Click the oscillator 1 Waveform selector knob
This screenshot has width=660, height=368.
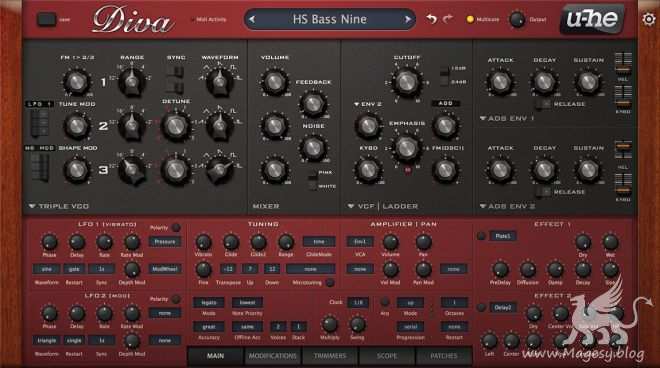tap(219, 81)
